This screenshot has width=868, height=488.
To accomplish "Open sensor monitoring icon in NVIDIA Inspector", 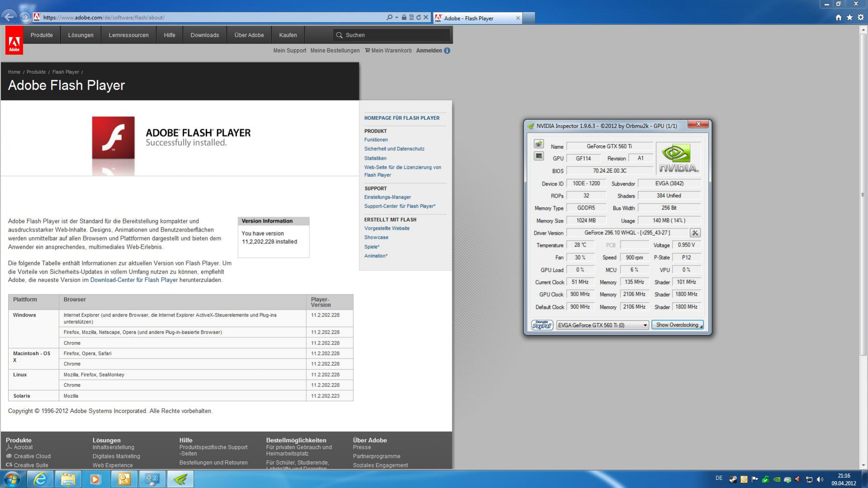I will coord(539,156).
